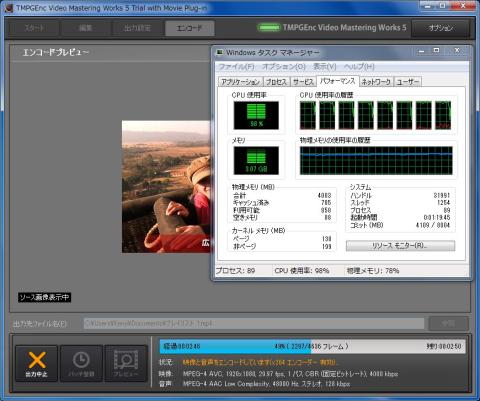Click status bar text プロセス: 89
The image size is (480, 401).
(235, 271)
